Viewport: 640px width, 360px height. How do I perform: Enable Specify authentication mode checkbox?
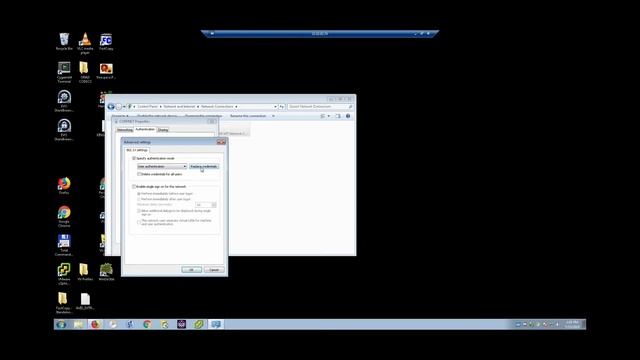click(x=134, y=158)
